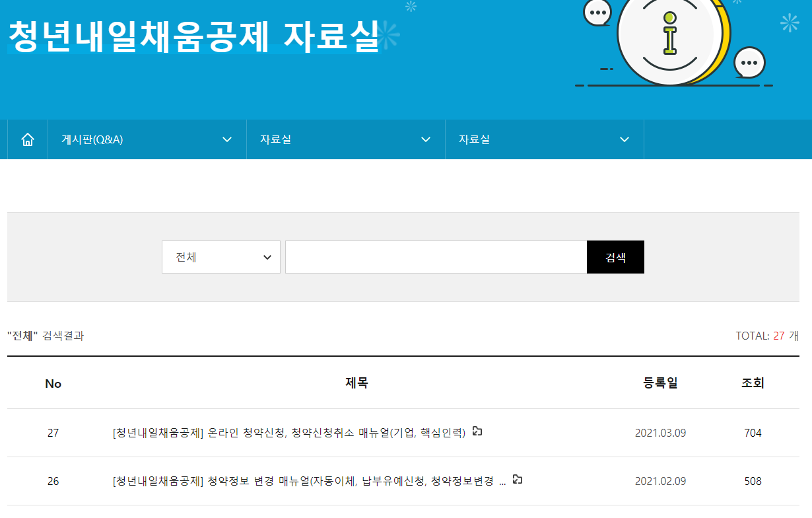Screen dimensions: 812x518
Task: Click the 등록일 column header
Action: coord(660,383)
